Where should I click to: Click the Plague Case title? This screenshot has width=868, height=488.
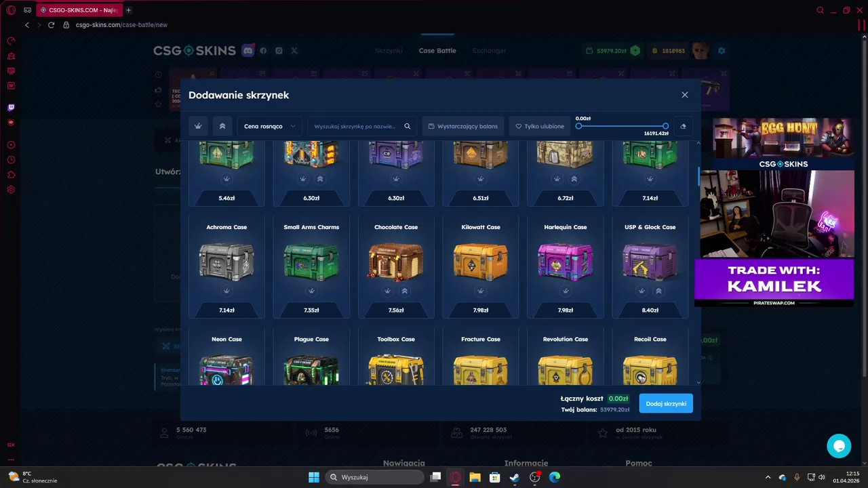point(311,339)
